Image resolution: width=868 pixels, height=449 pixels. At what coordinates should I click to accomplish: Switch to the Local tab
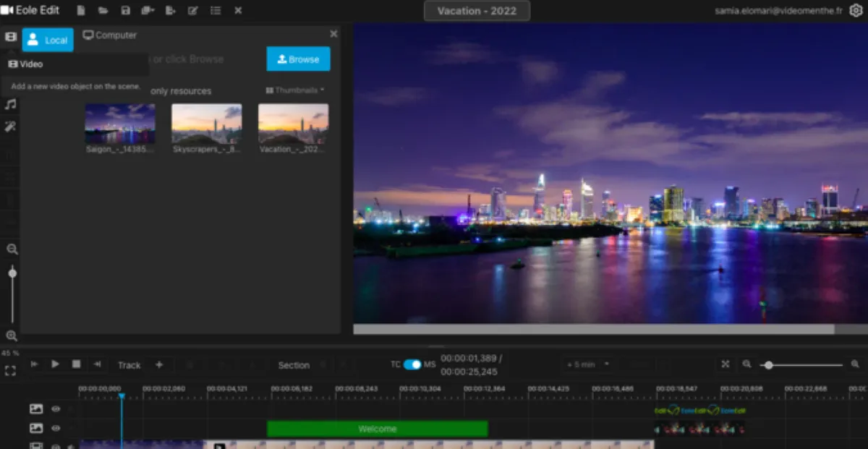pos(48,40)
